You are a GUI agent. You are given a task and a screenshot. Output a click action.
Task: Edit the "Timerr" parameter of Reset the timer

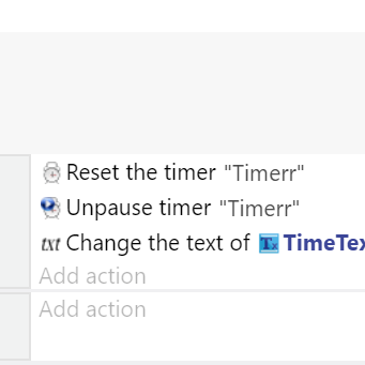pos(265,173)
